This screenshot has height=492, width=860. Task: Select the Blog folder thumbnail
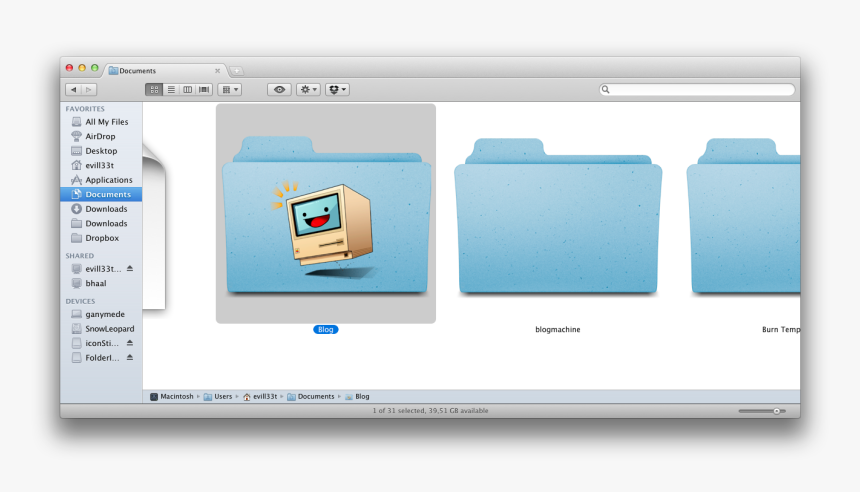326,214
